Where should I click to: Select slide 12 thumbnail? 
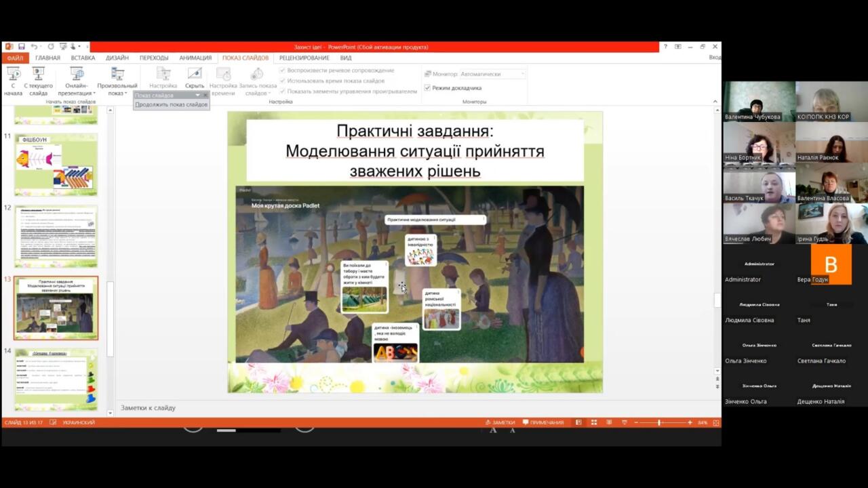[x=56, y=237]
